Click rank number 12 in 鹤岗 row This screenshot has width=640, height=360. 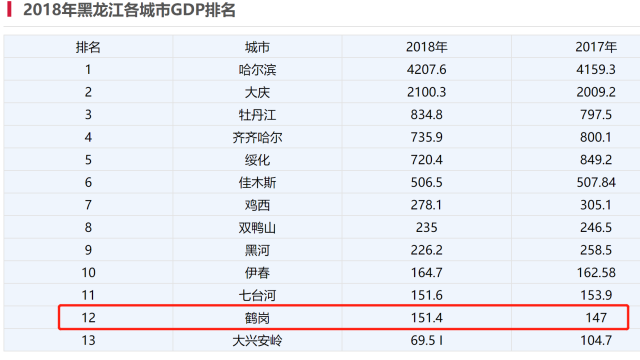(88, 318)
